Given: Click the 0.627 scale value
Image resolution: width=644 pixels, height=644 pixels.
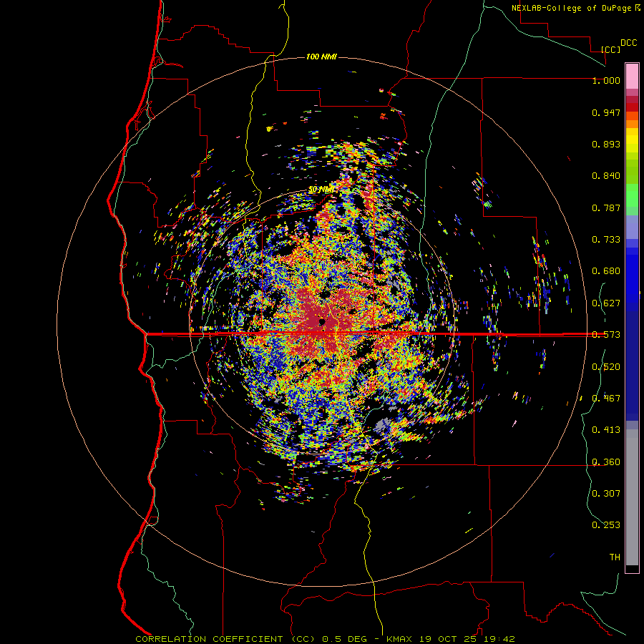Looking at the screenshot, I should click(x=606, y=303).
